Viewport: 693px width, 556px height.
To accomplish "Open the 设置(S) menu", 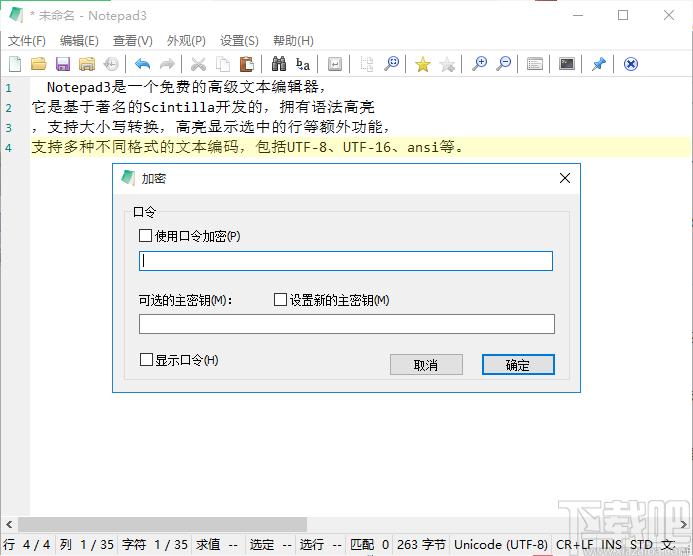I will 239,41.
